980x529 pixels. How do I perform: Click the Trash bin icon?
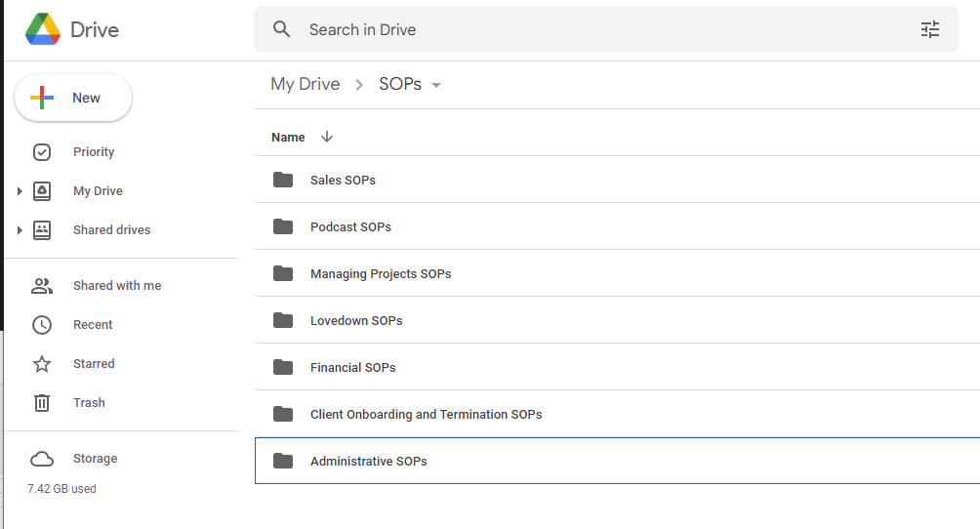coord(42,403)
